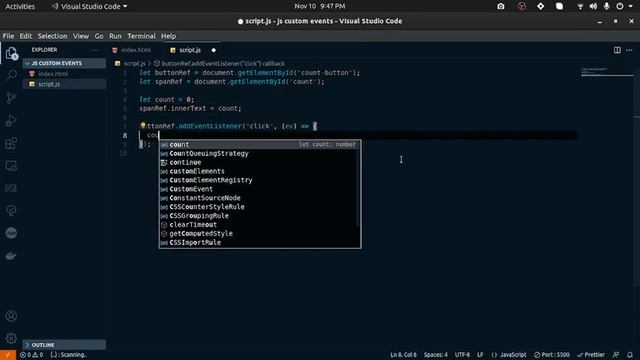This screenshot has width=640, height=360.
Task: Click script.js in the breadcrumb
Action: pos(134,64)
